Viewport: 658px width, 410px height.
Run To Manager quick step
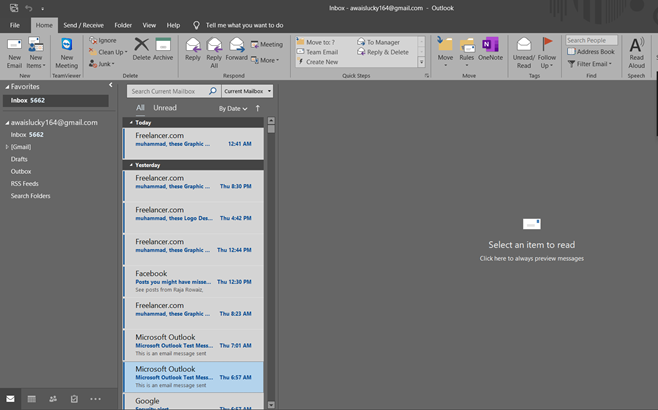379,42
